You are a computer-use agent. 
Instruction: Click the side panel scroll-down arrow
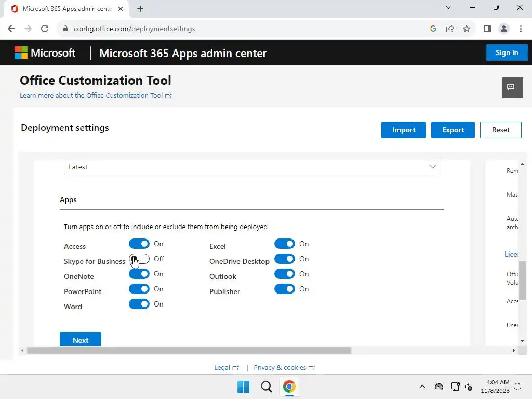point(523,341)
